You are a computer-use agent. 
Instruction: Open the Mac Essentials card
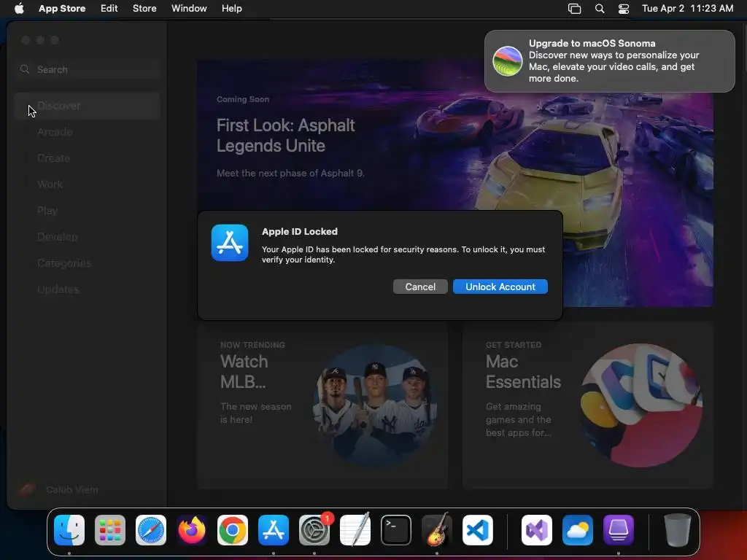click(587, 405)
